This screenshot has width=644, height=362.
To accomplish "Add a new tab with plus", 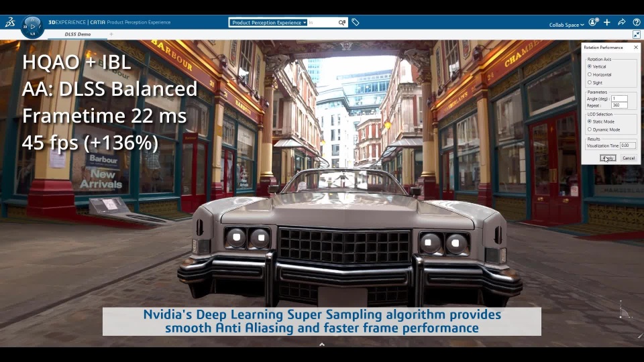I will pos(111,34).
